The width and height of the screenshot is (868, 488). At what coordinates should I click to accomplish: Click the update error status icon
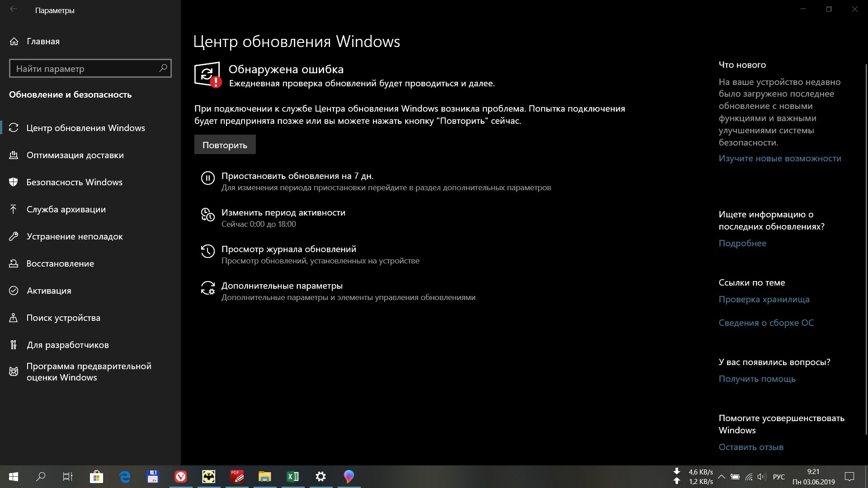208,75
